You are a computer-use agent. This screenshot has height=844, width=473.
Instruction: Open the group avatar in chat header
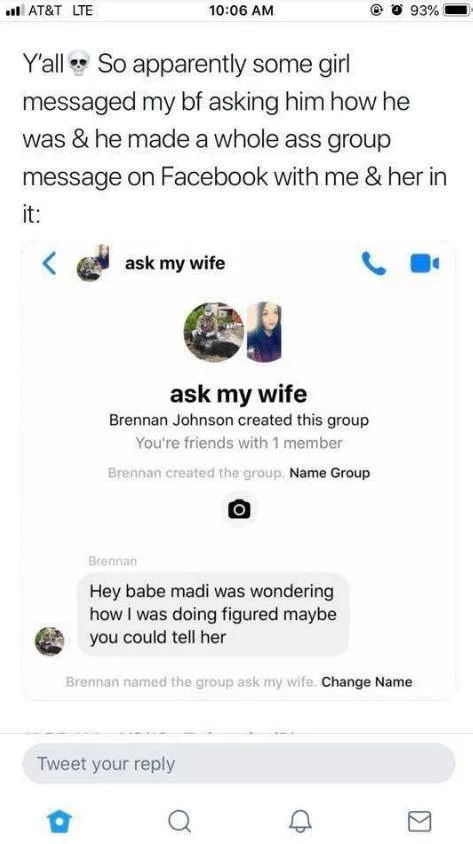pos(93,263)
